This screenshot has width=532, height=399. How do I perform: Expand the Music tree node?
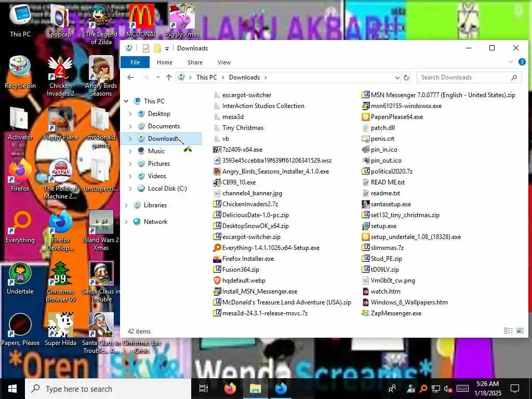tap(130, 151)
